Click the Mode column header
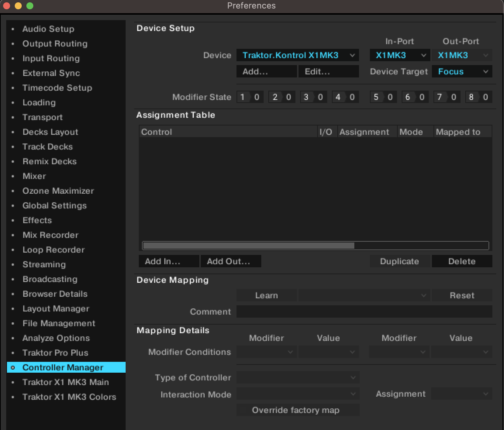The image size is (504, 430). click(x=415, y=132)
